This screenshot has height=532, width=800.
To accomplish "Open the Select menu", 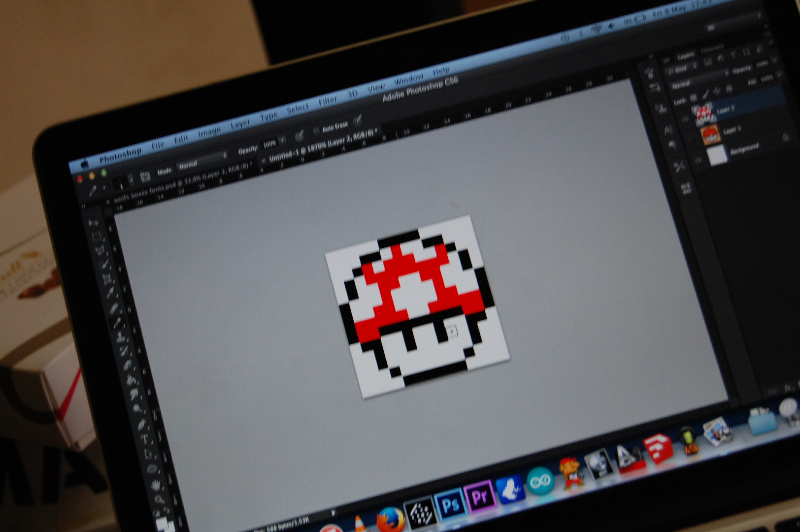I will click(x=298, y=109).
